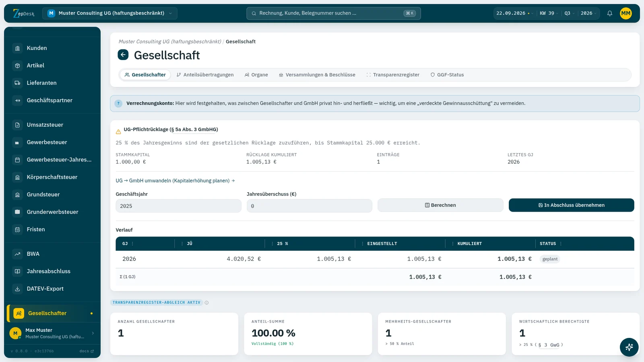Click In Abschluss übernehmen button
Image resolution: width=644 pixels, height=362 pixels.
click(572, 205)
